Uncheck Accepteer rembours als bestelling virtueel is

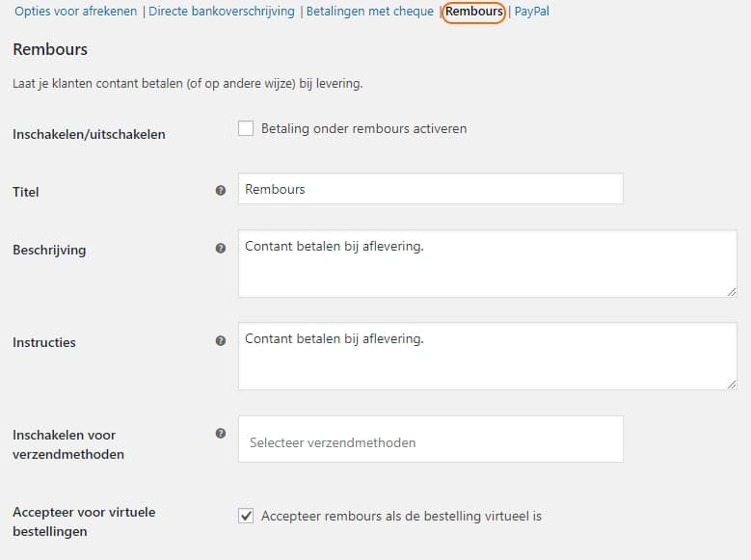[246, 516]
